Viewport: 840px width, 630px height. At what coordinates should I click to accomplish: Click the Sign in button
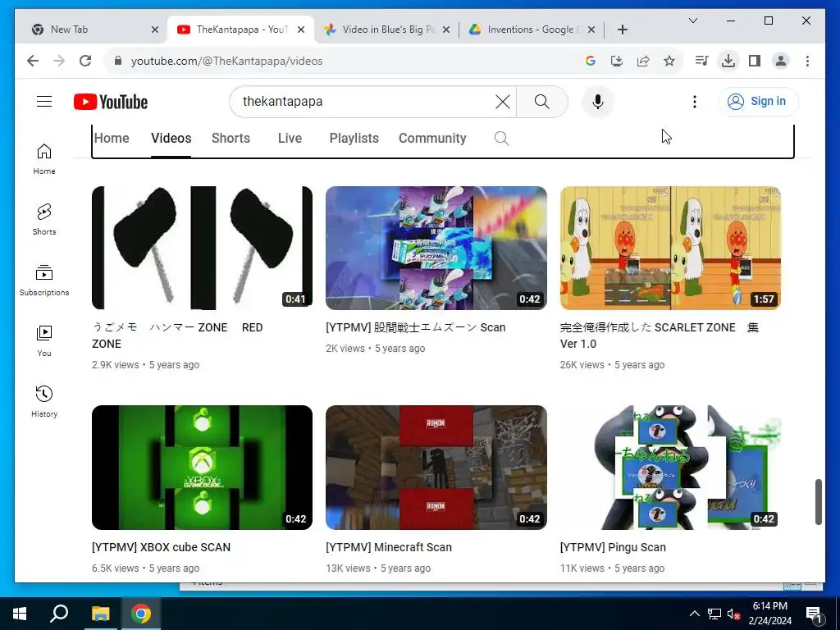(758, 101)
